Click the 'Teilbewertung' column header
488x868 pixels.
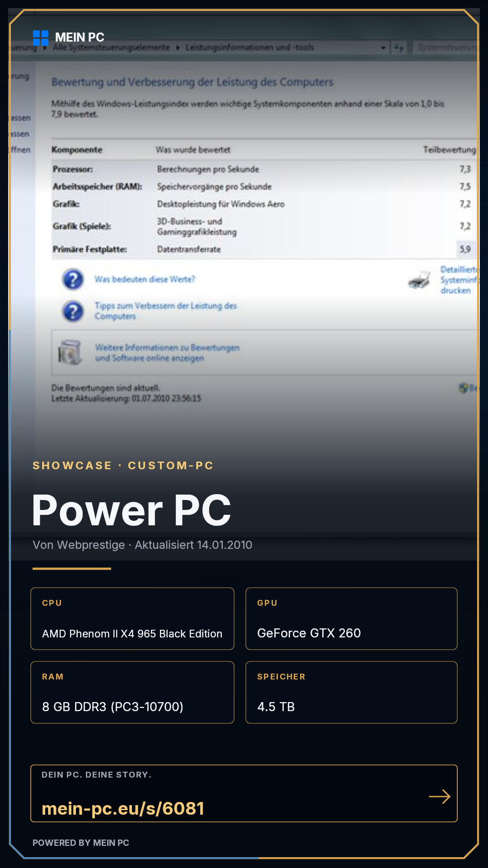[x=450, y=150]
